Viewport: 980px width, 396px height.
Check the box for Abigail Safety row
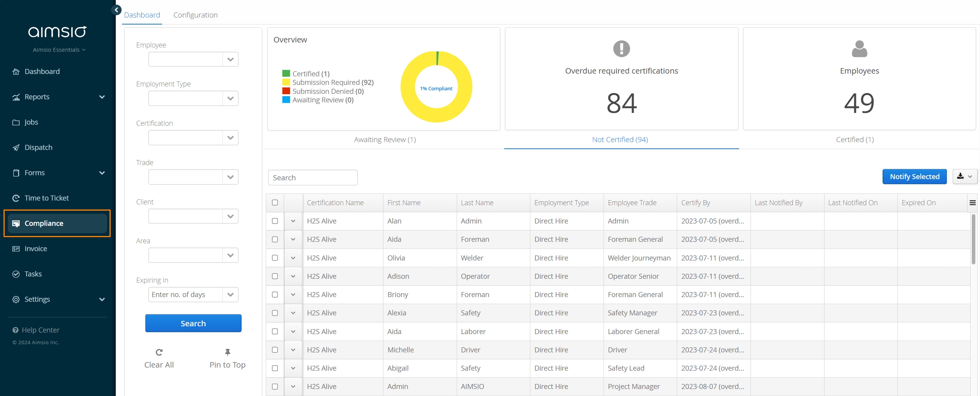point(275,368)
